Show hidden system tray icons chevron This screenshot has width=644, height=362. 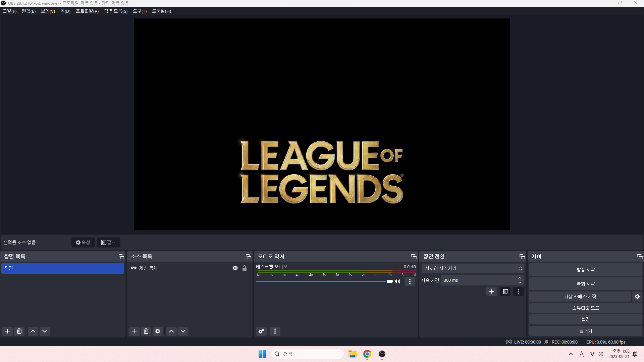coord(571,354)
